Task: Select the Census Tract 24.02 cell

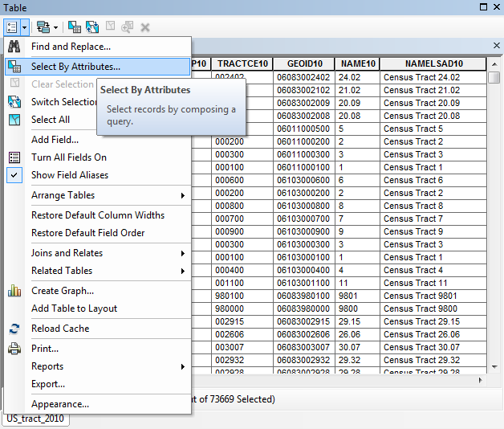Action: [x=433, y=77]
